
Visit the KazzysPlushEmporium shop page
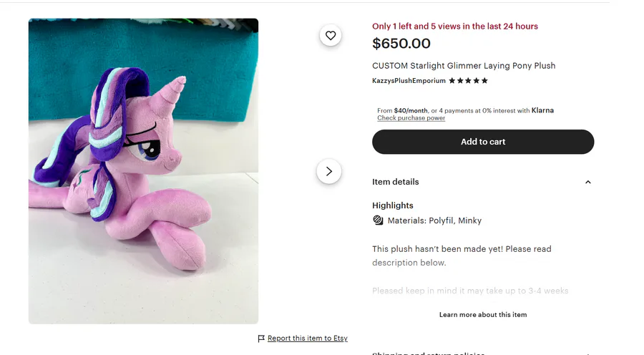pyautogui.click(x=409, y=81)
